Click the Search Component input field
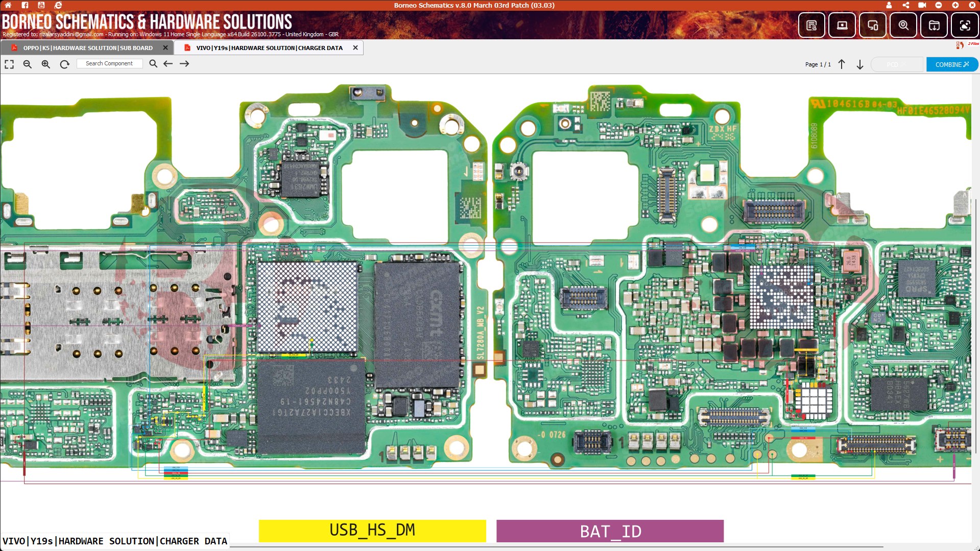980x551 pixels. [x=110, y=64]
